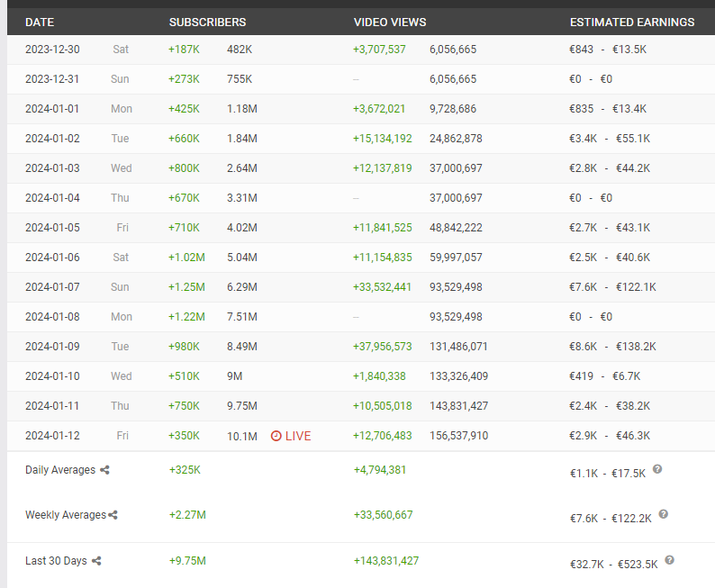715x588 pixels.
Task: Click the +2.27M weekly average subscribers
Action: click(187, 515)
